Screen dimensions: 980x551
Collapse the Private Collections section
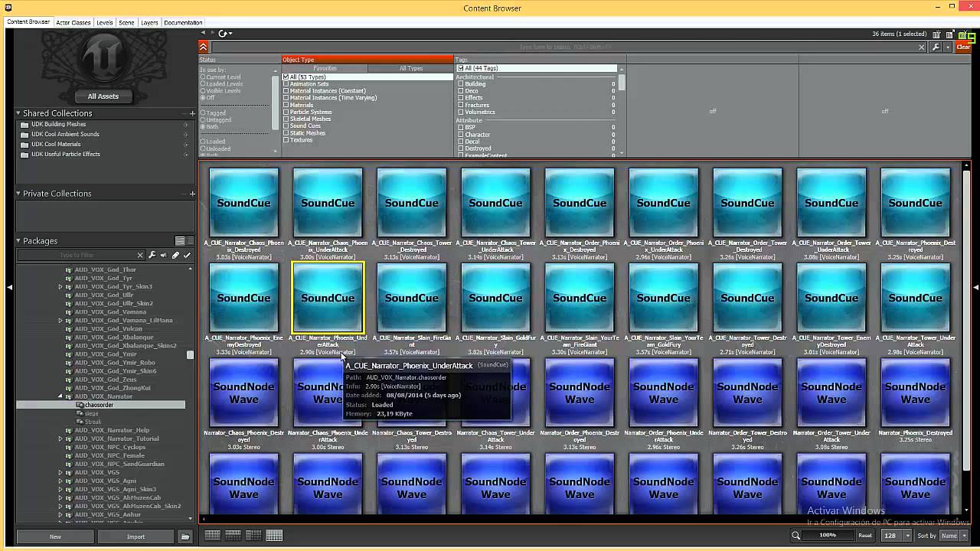point(18,194)
